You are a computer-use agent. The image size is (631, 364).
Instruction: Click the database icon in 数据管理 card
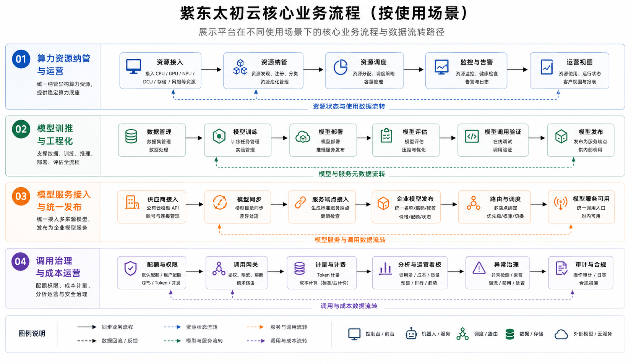click(x=131, y=136)
